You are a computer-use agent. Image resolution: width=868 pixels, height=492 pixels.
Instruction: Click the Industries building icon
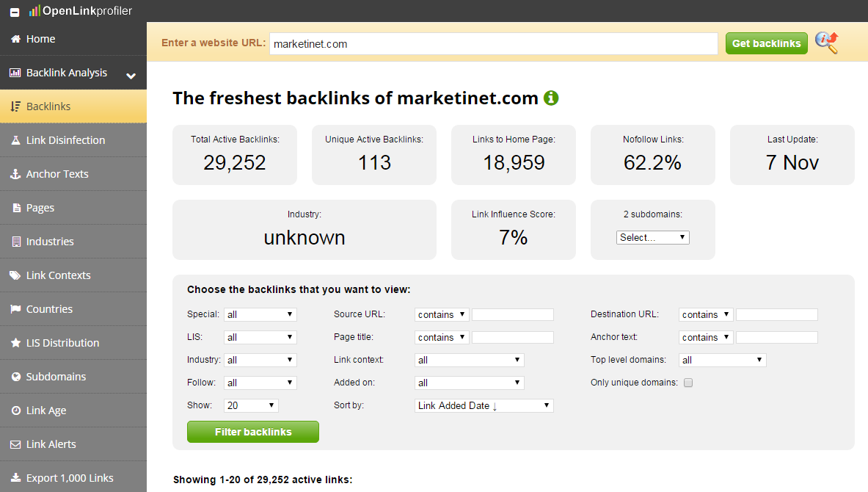coord(16,242)
